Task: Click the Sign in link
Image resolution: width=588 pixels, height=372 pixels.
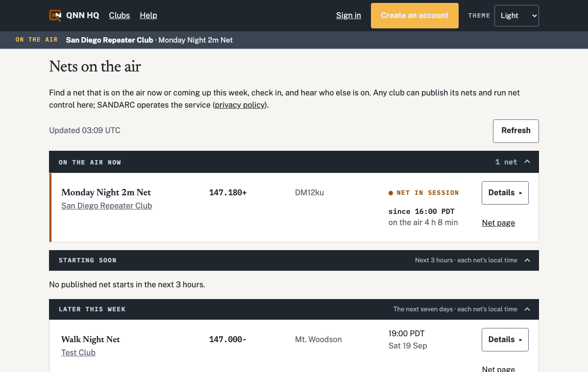Action: (348, 16)
